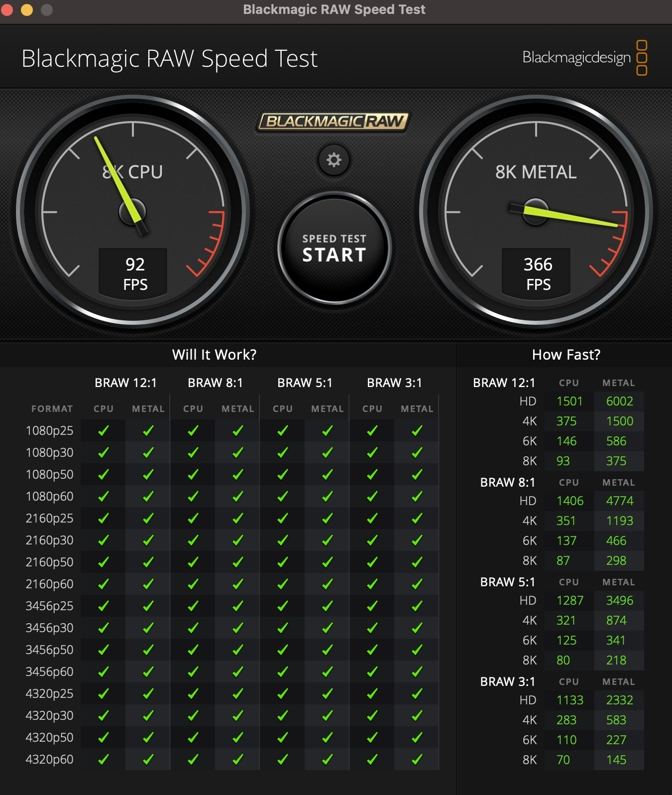Click the 4320p30 BRAW 8:1 CPU checkmark
672x795 pixels.
click(193, 716)
